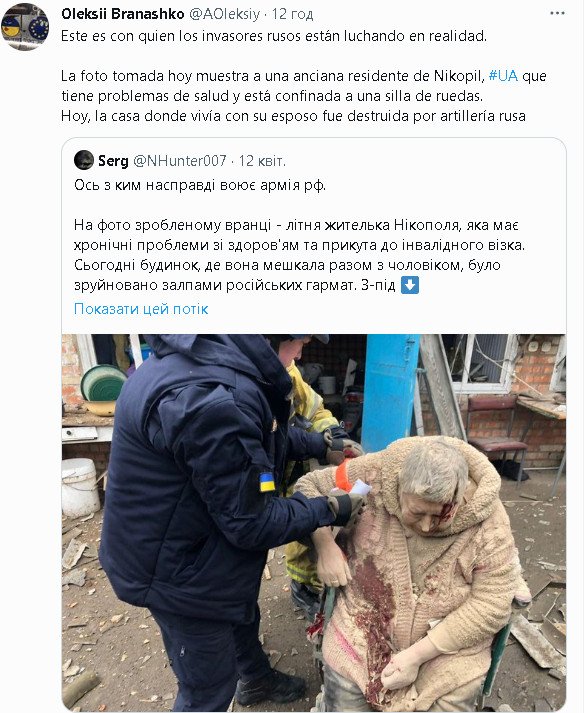Click the line "хронічні проблеми зі здоров'ям"

click(x=299, y=245)
